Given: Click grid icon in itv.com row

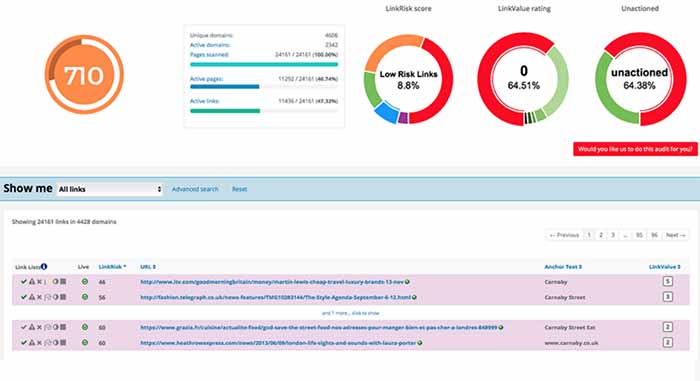Looking at the screenshot, I should coord(63,282).
